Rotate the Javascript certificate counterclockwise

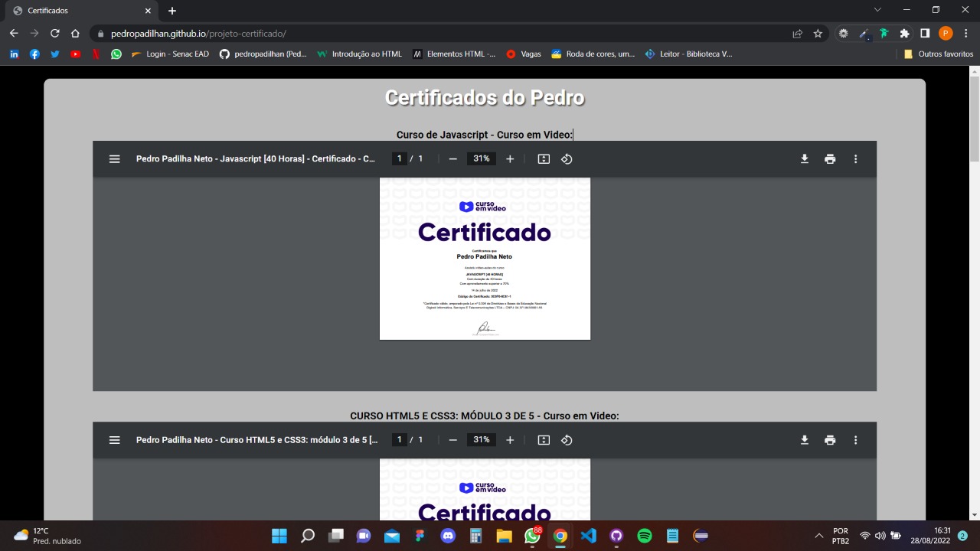(567, 158)
